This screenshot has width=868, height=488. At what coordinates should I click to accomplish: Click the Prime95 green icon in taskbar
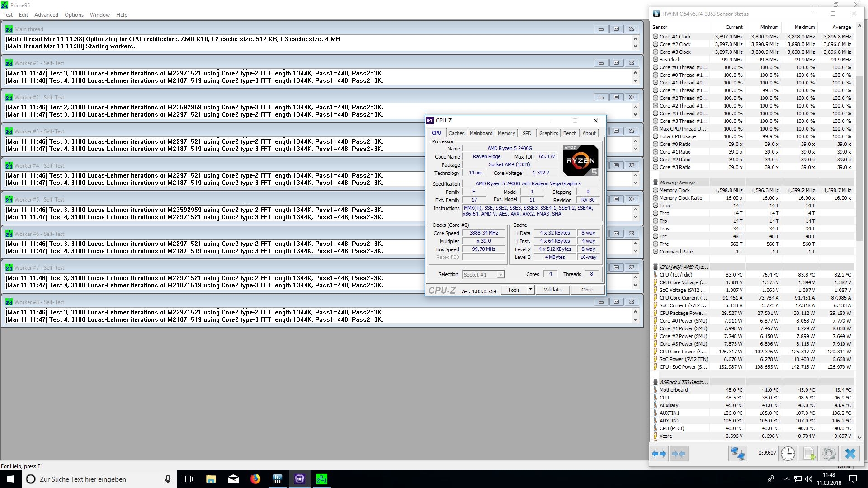tap(321, 479)
